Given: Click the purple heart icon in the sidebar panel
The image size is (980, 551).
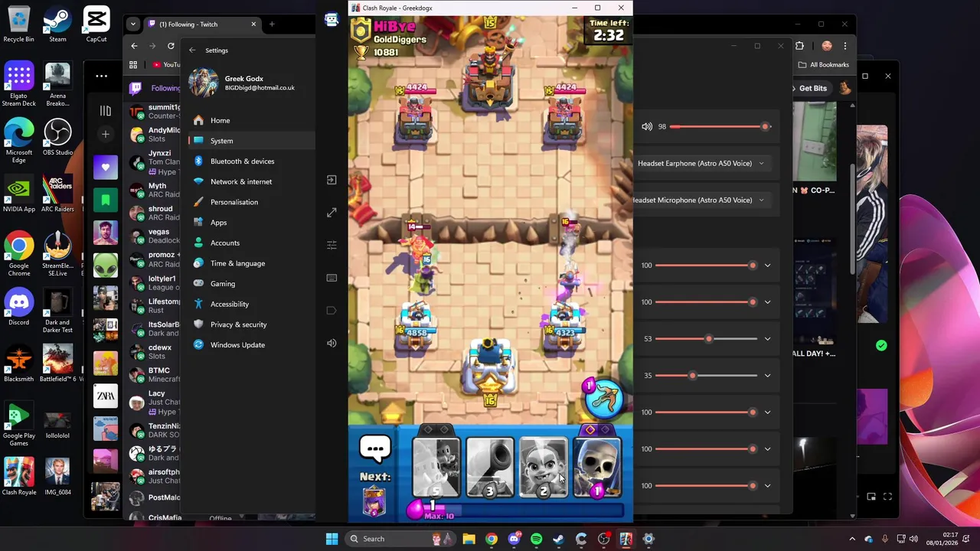Looking at the screenshot, I should coord(106,168).
